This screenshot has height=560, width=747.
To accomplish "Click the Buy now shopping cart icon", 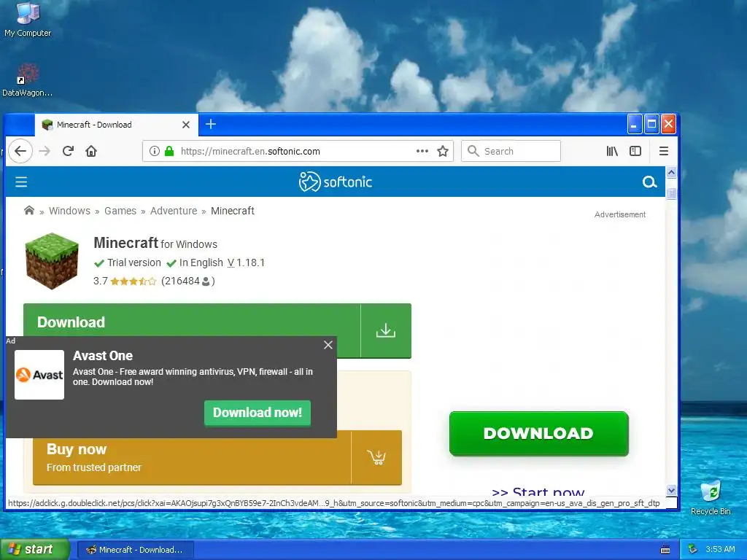I will pos(376,457).
